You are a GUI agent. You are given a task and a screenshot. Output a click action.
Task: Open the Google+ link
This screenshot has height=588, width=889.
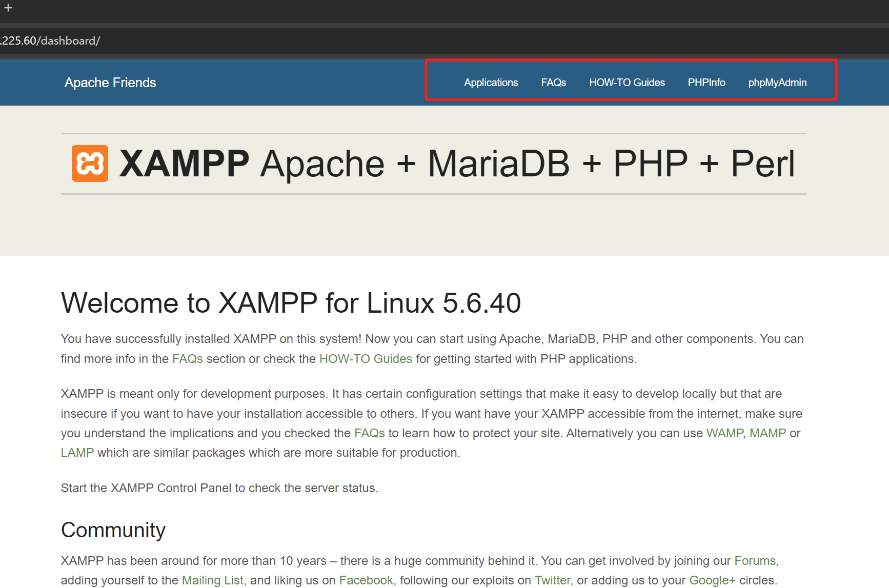pos(712,580)
